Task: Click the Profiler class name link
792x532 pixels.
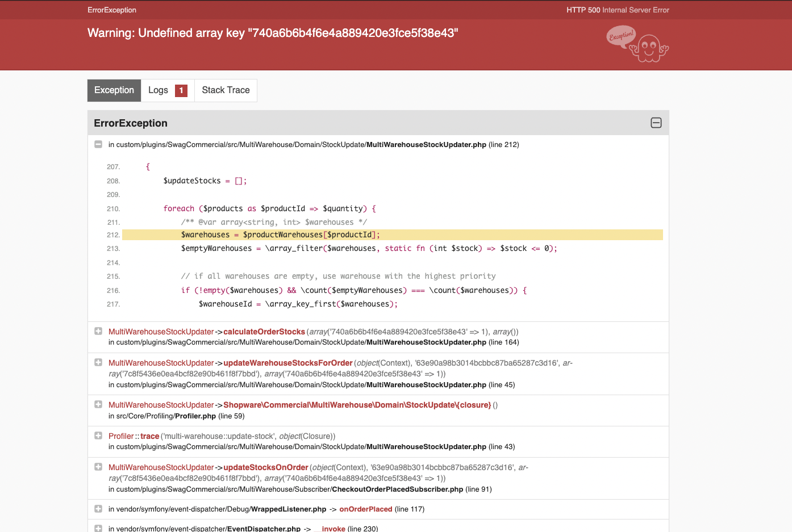Action: tap(121, 436)
